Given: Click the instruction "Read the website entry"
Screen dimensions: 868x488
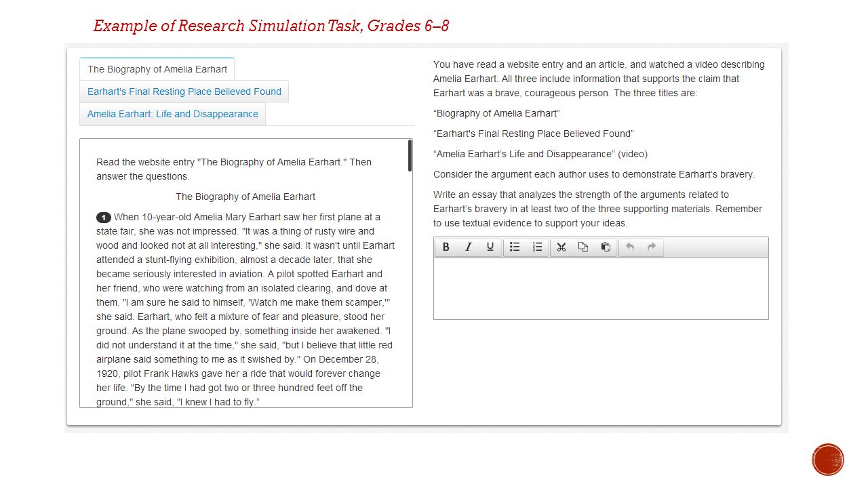Looking at the screenshot, I should (x=234, y=169).
